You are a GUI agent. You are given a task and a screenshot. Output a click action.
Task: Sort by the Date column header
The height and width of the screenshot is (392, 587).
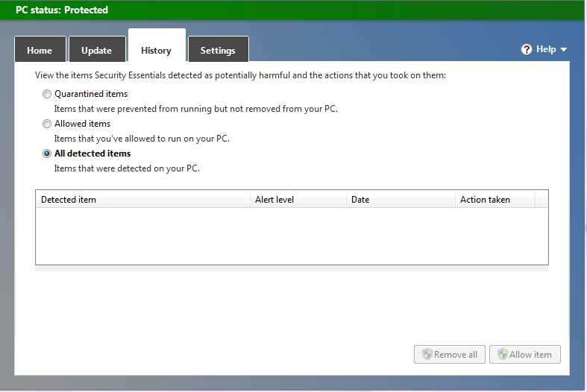401,200
